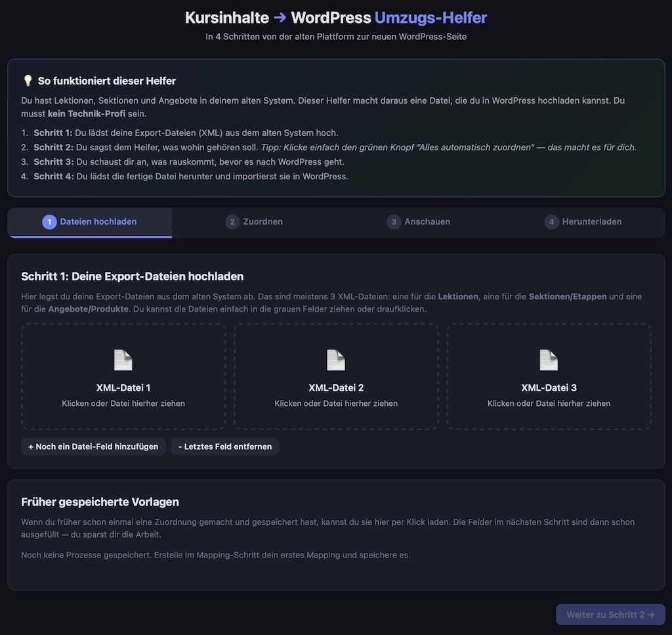
Task: Click the bold text kein Technik-Profi
Action: point(87,114)
